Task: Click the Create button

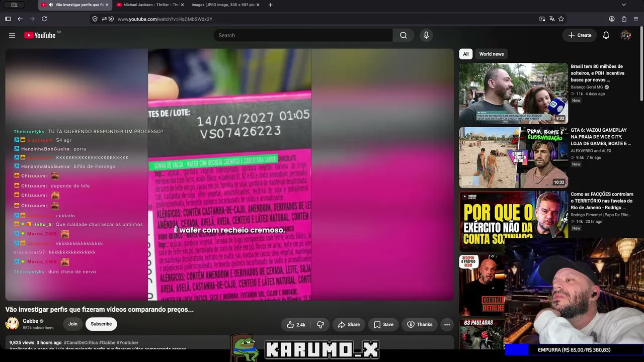Action: [580, 35]
